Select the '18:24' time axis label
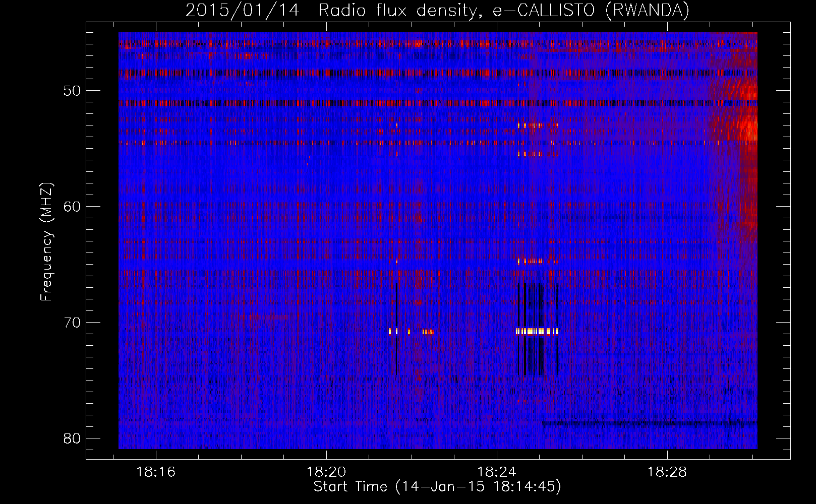The width and height of the screenshot is (816, 504). [x=497, y=472]
